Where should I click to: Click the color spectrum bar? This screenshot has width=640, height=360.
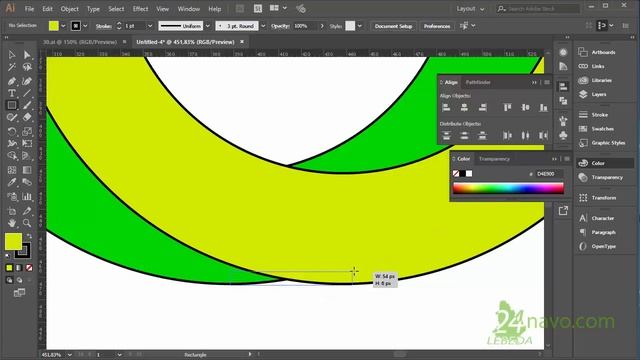click(x=508, y=188)
